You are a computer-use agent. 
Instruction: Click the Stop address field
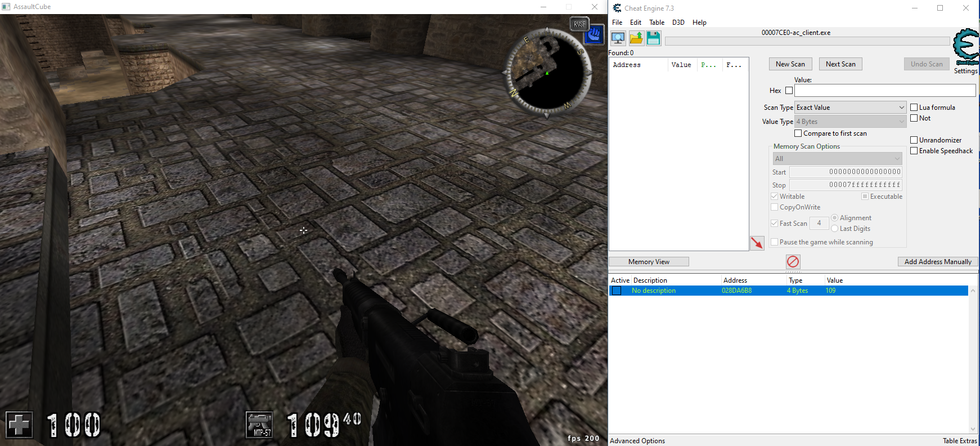point(846,185)
